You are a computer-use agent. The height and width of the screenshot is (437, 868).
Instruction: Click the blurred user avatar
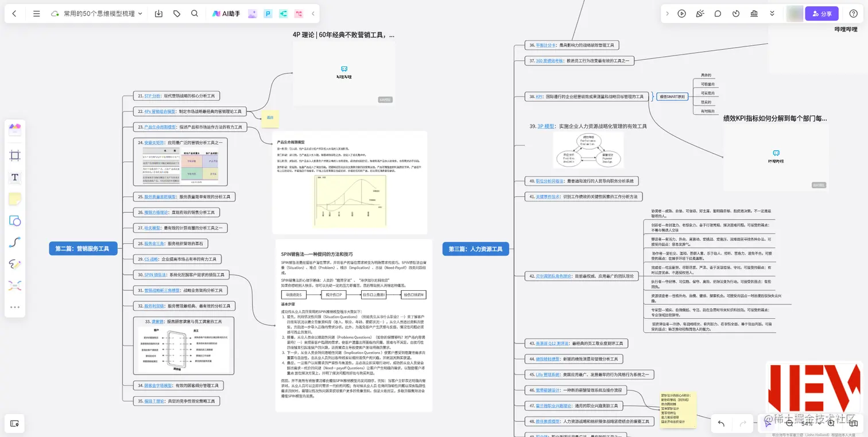coord(795,13)
